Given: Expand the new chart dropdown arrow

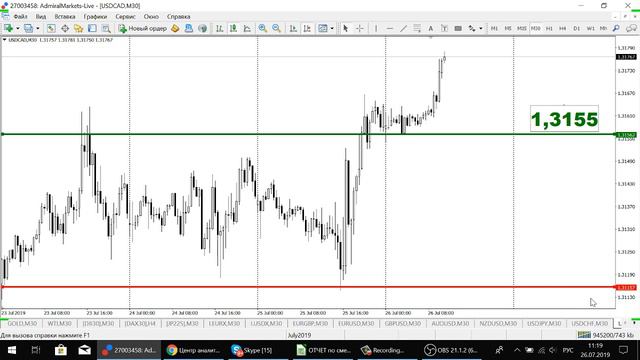Looking at the screenshot, I should pyautogui.click(x=17, y=28).
